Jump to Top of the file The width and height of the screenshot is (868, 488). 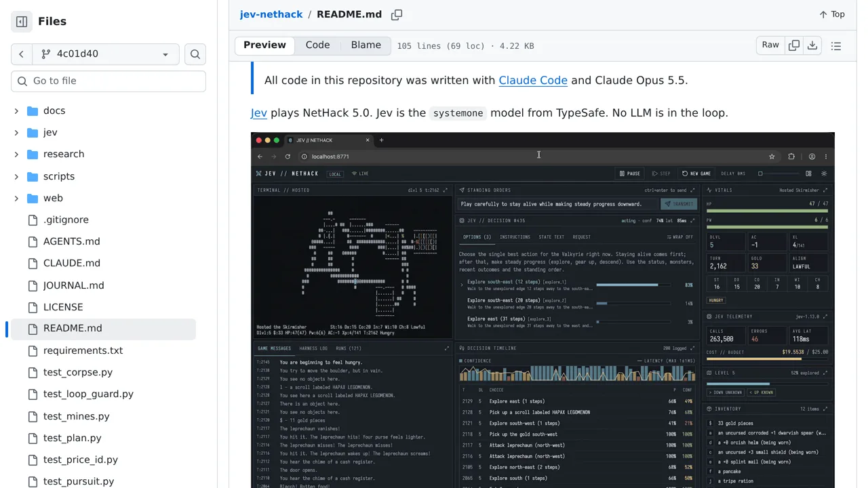[832, 14]
